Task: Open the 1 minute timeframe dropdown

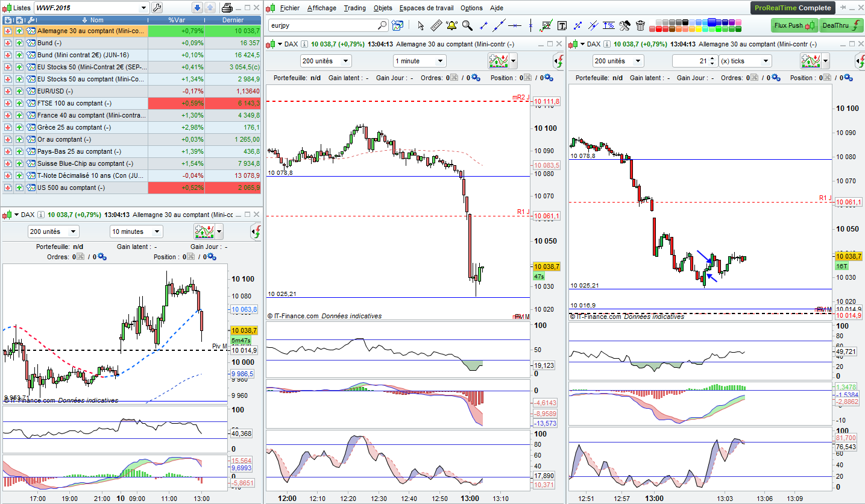Action: coord(420,61)
